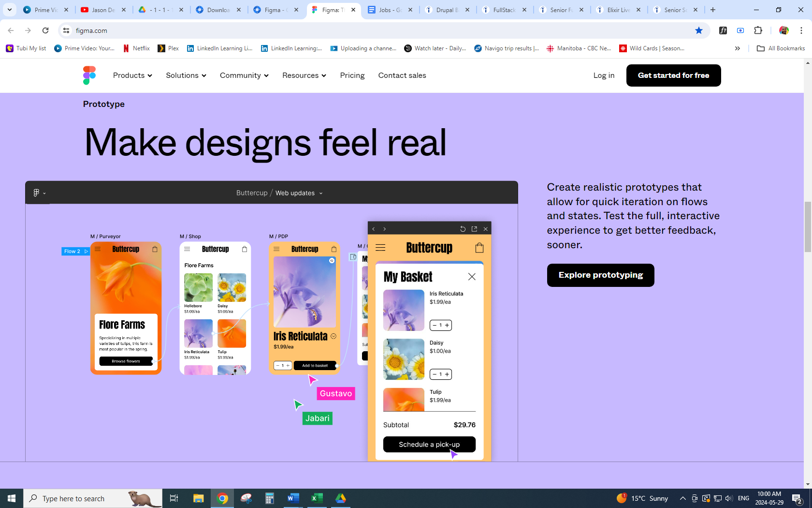The image size is (812, 508).
Task: Expand the Solutions dropdown menu
Action: pos(186,75)
